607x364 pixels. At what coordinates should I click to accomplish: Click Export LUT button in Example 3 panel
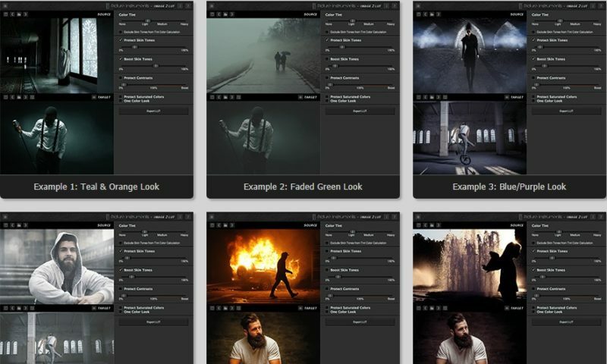[x=566, y=111]
